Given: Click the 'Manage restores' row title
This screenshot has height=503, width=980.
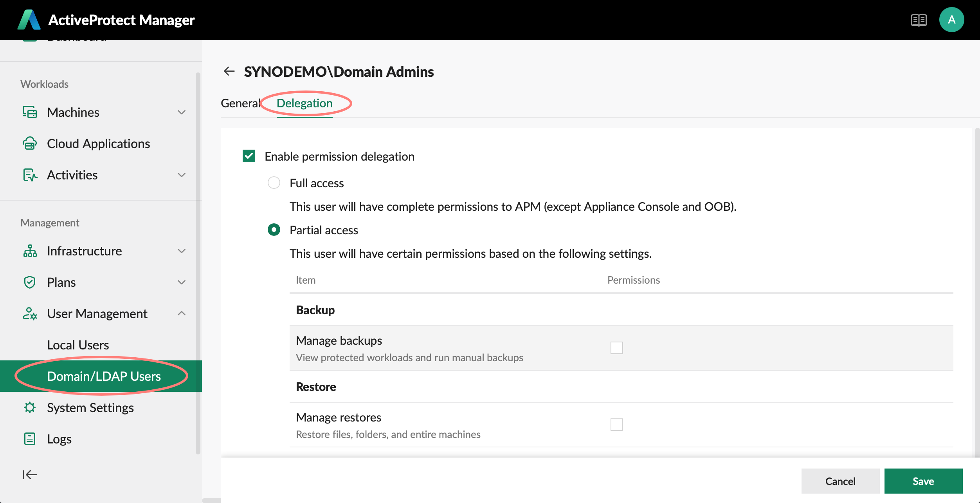Looking at the screenshot, I should [x=339, y=417].
